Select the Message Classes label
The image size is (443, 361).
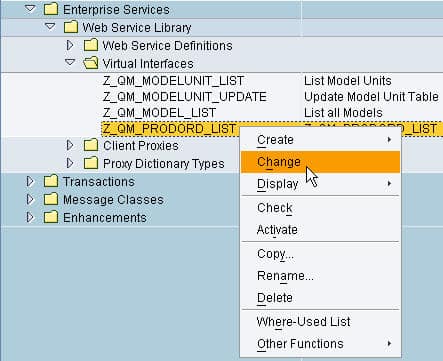click(x=113, y=200)
